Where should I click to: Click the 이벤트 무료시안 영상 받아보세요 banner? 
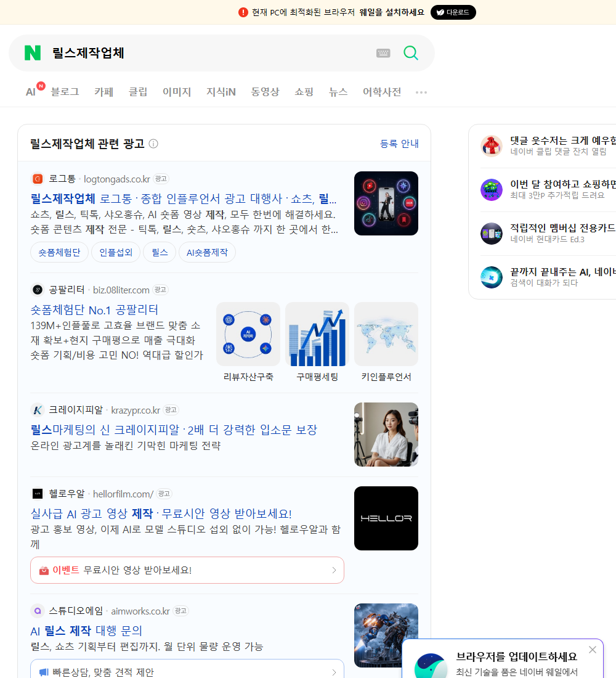[187, 570]
